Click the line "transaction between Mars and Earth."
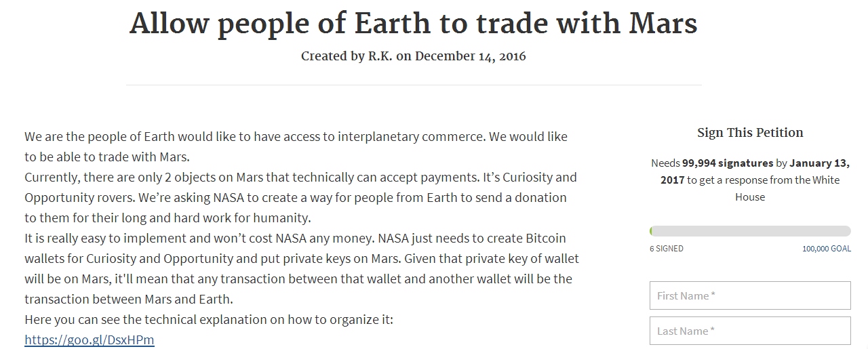 [x=129, y=299]
